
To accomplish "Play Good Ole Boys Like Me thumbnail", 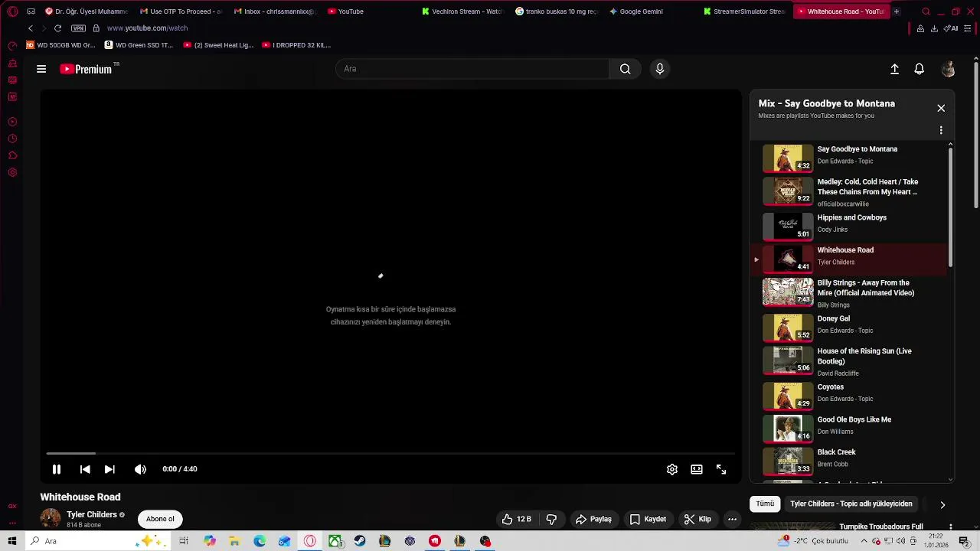I will (x=788, y=429).
